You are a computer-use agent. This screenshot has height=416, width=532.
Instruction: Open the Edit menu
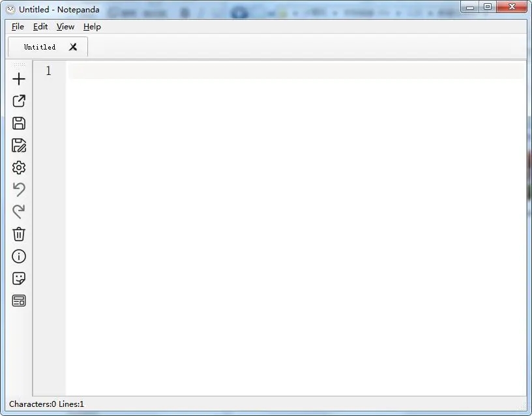pyautogui.click(x=40, y=27)
